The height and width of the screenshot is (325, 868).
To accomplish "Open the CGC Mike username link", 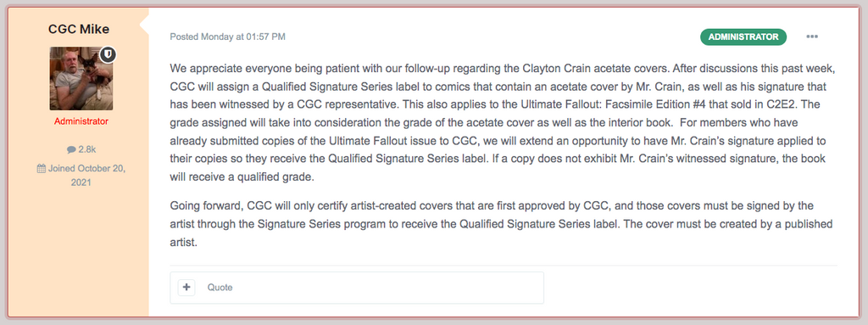I will pyautogui.click(x=78, y=29).
